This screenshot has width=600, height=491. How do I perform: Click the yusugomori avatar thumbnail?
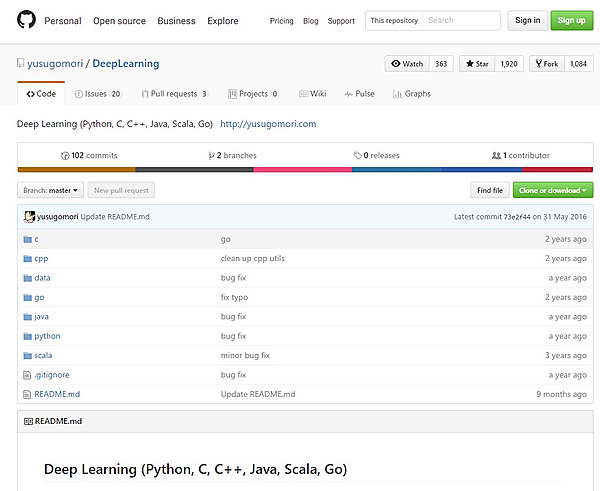[x=28, y=216]
